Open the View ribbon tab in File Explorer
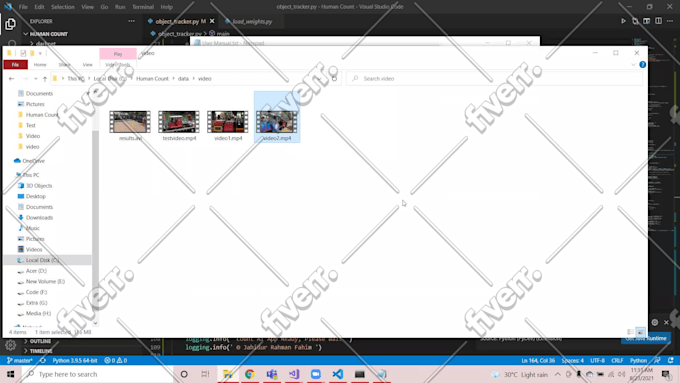The image size is (680, 383). pyautogui.click(x=88, y=64)
